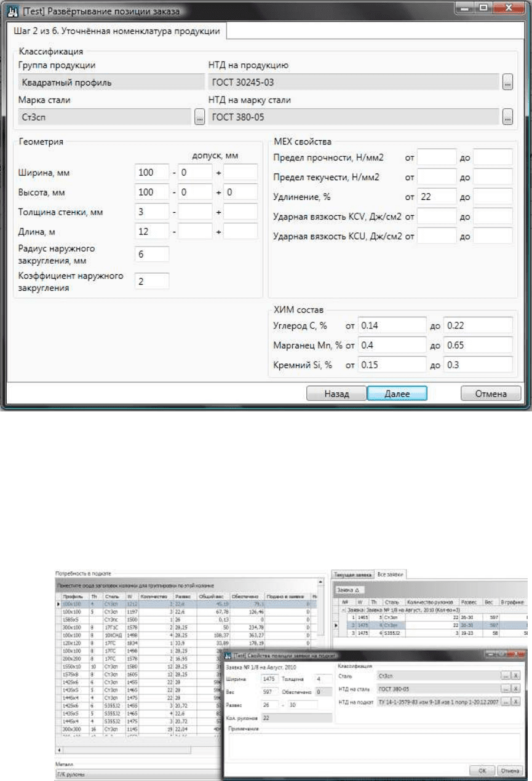Click the Удлинение 'от' field showing 22

pos(437,197)
